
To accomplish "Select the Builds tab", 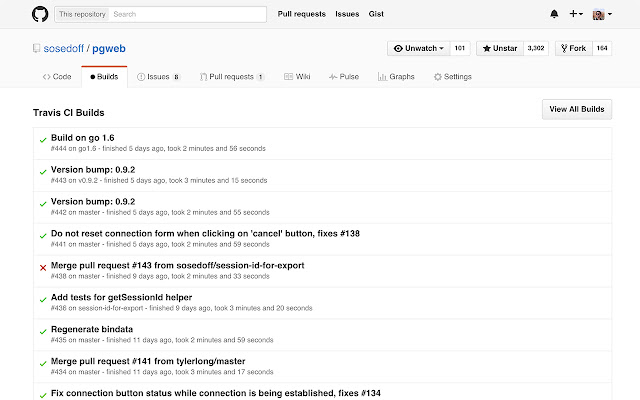I will [x=104, y=77].
